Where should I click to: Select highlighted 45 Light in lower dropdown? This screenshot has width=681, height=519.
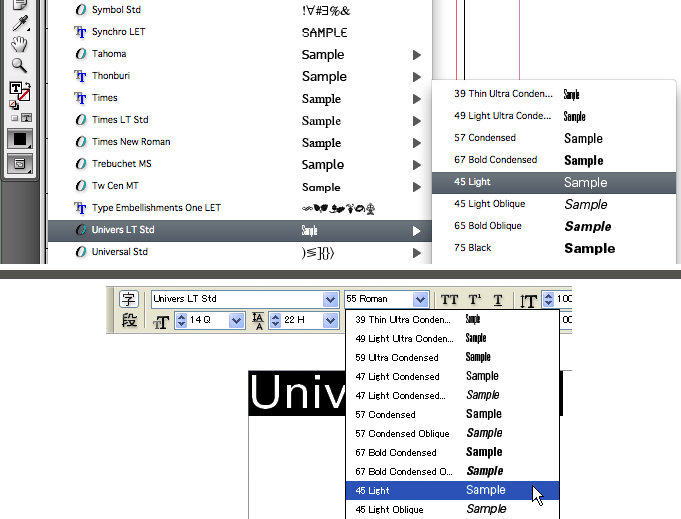(x=452, y=490)
